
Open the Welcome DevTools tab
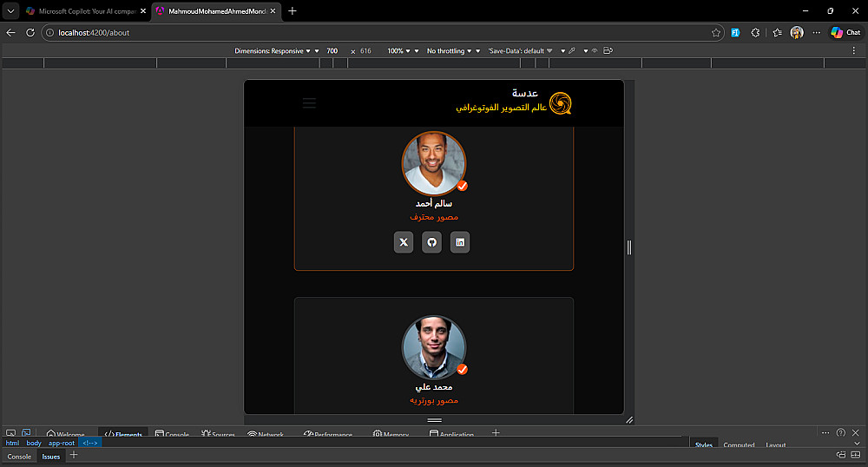(x=66, y=433)
